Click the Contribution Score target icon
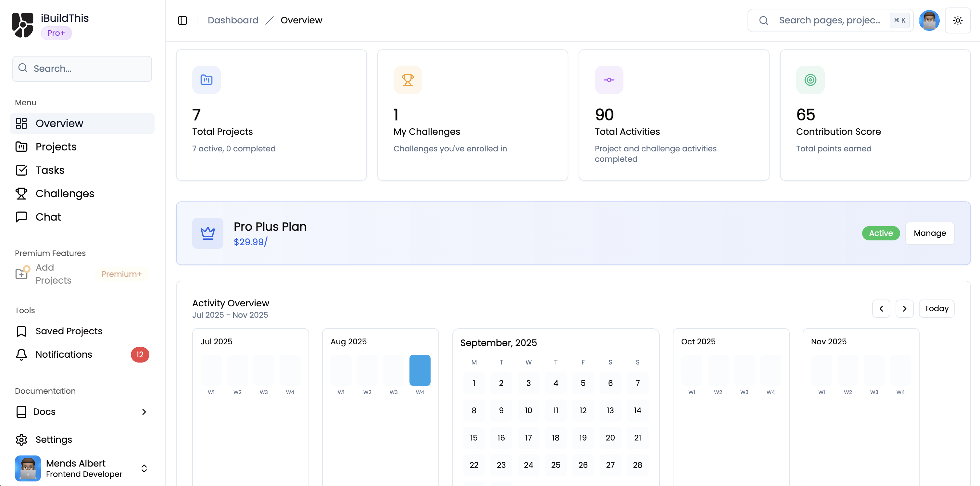980x486 pixels. (810, 80)
